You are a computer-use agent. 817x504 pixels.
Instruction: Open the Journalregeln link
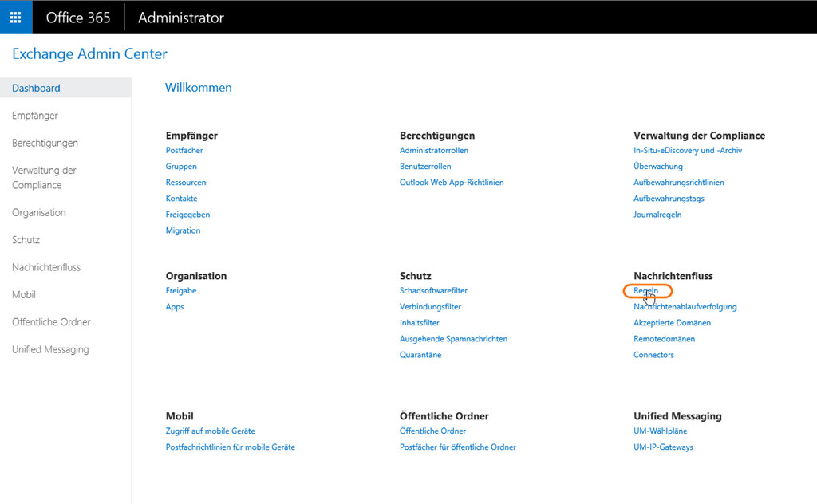point(657,215)
